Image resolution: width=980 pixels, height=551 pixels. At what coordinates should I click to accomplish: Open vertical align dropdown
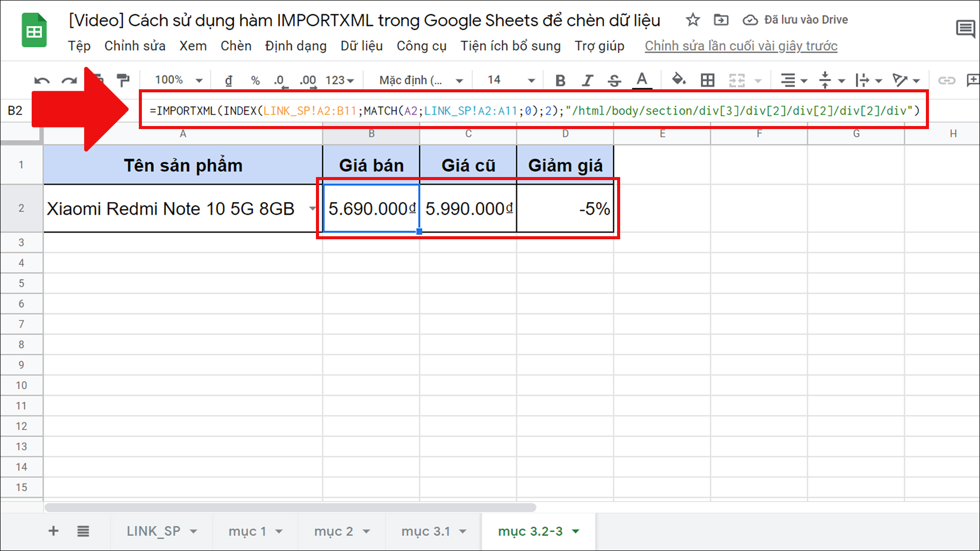click(831, 80)
